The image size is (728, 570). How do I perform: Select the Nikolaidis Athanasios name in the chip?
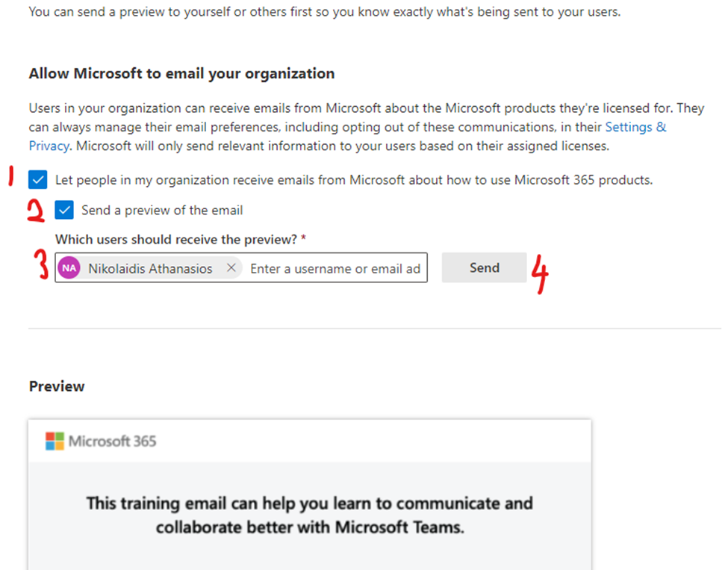150,268
